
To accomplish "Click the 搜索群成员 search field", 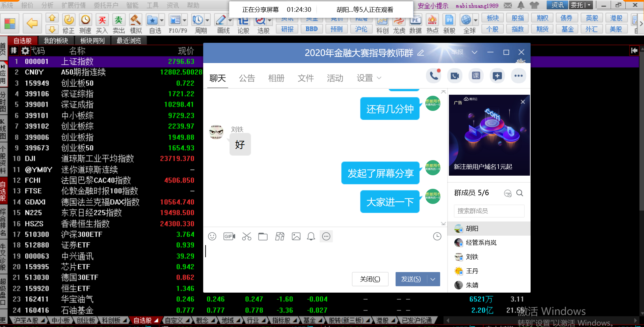I will click(489, 211).
